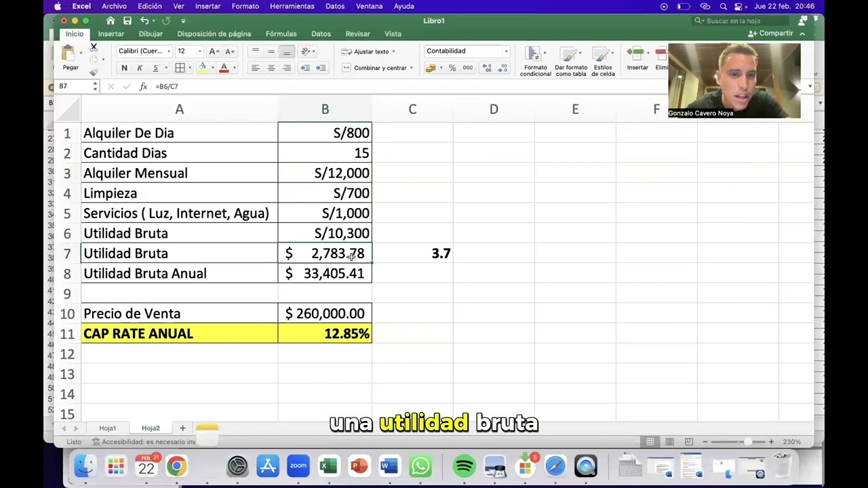Align text left

[255, 68]
